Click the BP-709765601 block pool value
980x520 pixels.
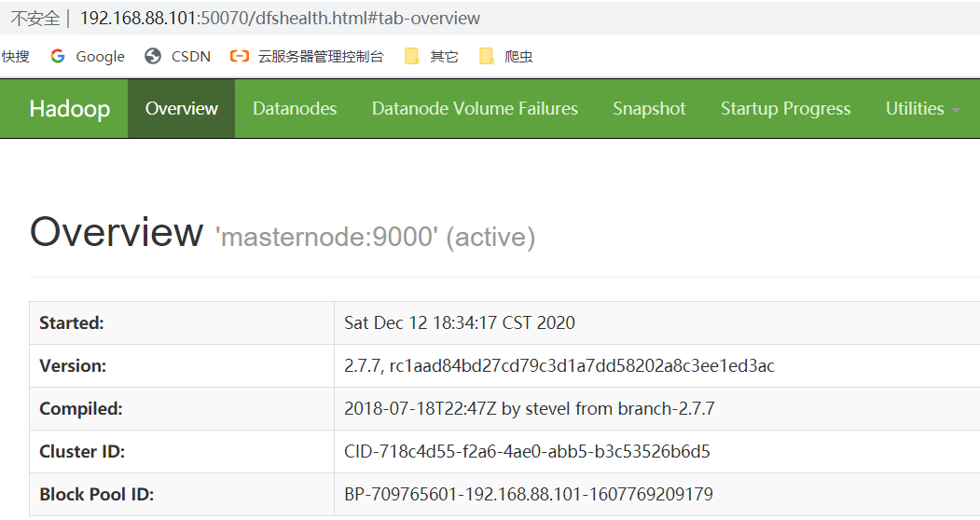coord(529,495)
